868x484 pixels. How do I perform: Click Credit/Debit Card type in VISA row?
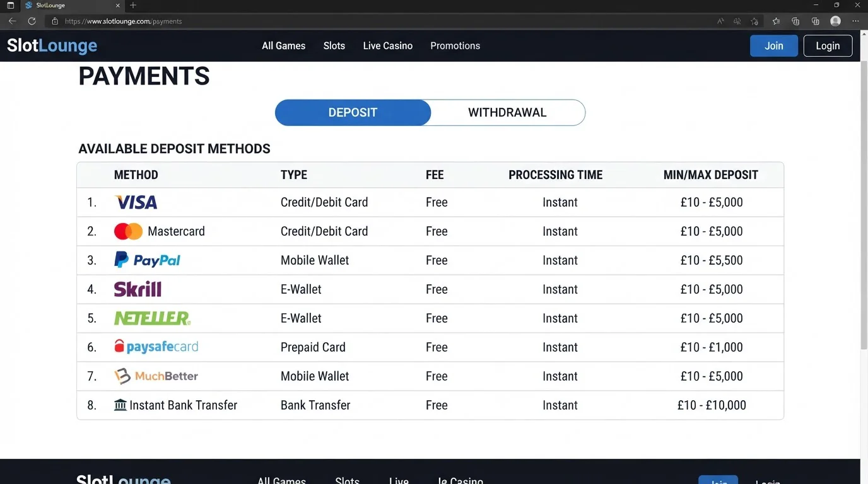[324, 202]
